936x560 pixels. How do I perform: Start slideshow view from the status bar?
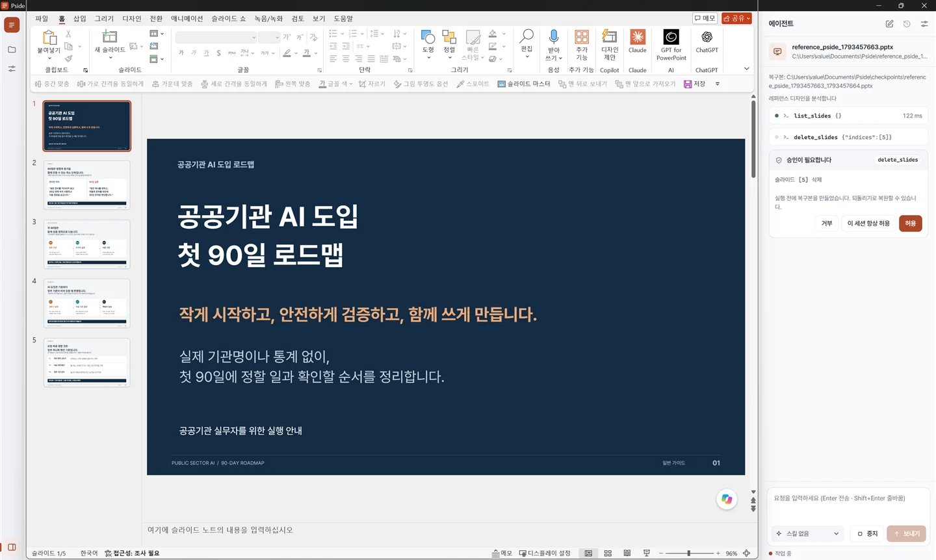tap(647, 553)
